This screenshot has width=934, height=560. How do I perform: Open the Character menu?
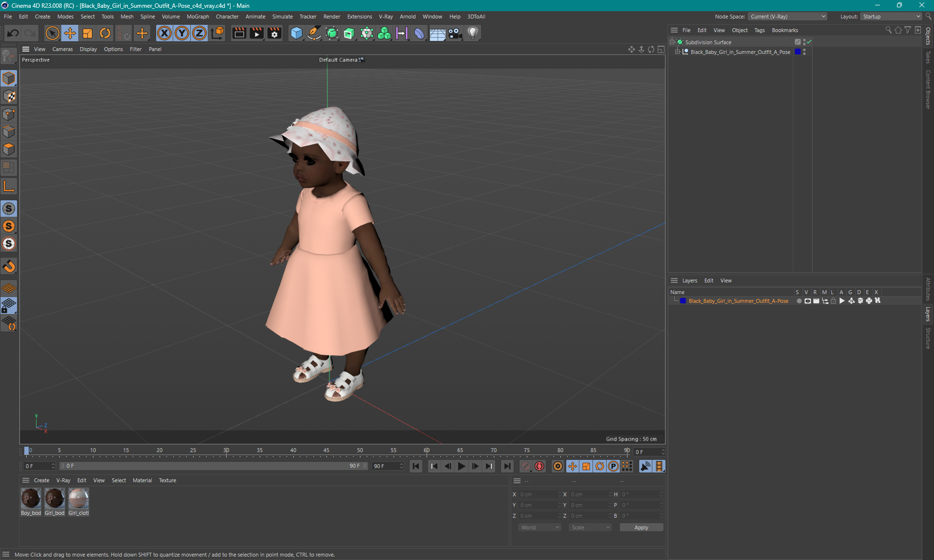(227, 17)
